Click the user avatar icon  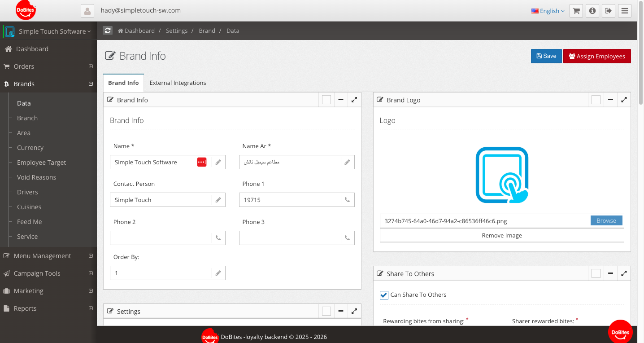(87, 11)
